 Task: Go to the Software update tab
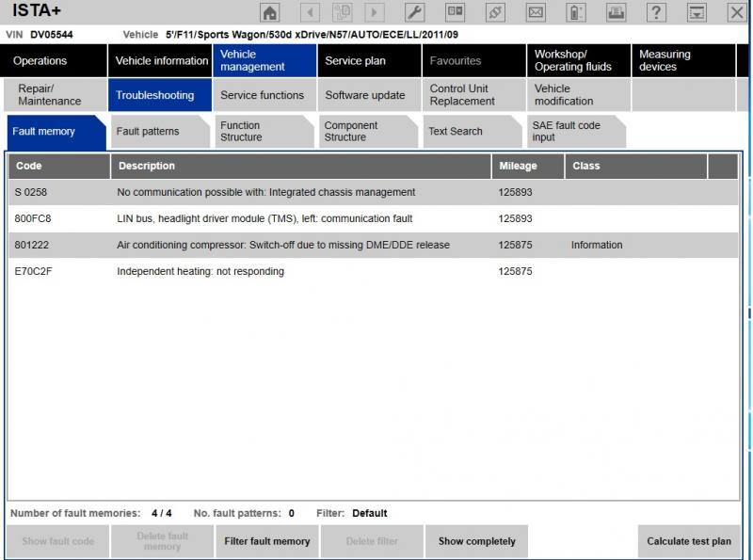(x=365, y=96)
